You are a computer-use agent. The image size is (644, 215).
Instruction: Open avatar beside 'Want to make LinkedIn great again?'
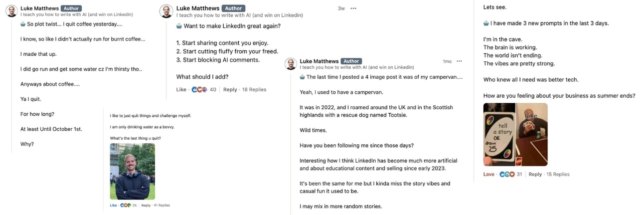(x=166, y=11)
